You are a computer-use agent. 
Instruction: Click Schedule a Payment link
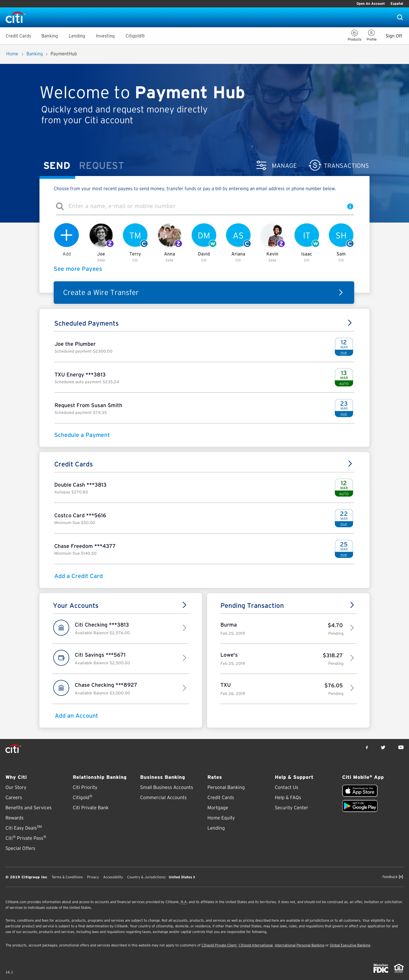82,435
